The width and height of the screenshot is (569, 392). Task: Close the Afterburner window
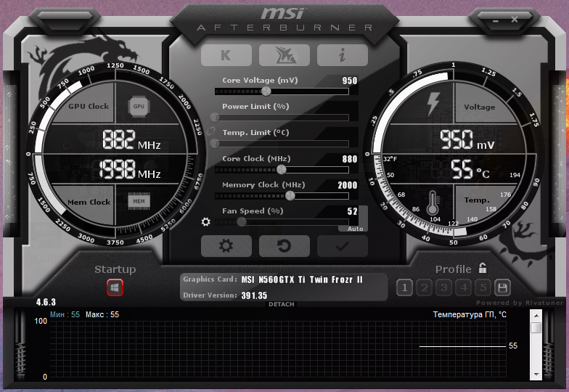(x=515, y=20)
